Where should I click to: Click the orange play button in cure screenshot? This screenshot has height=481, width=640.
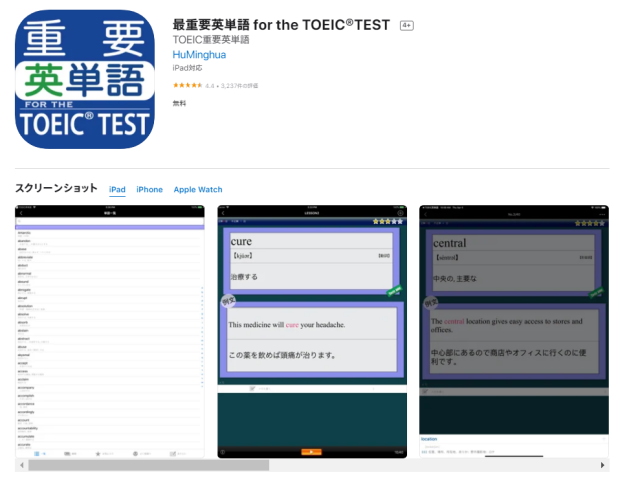[311, 452]
